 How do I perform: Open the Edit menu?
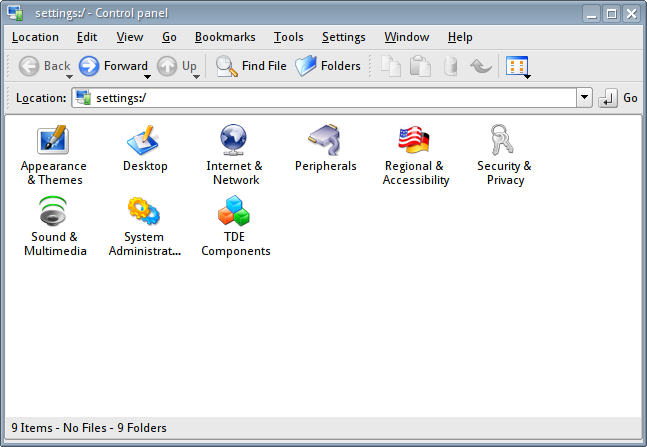pos(87,37)
